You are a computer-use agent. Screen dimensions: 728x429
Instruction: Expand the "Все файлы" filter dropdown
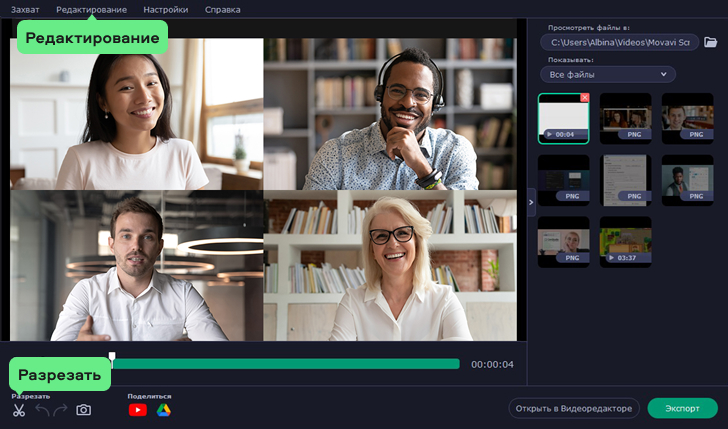(x=608, y=74)
